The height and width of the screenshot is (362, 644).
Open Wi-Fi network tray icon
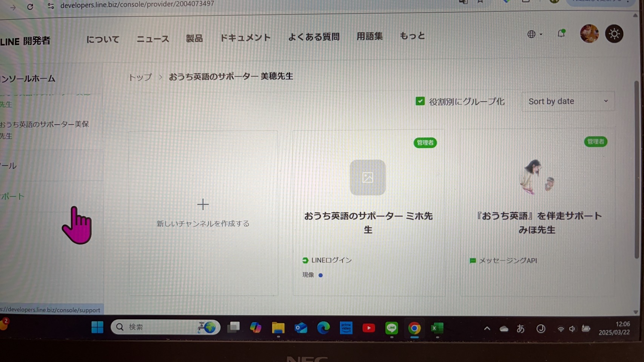click(561, 329)
